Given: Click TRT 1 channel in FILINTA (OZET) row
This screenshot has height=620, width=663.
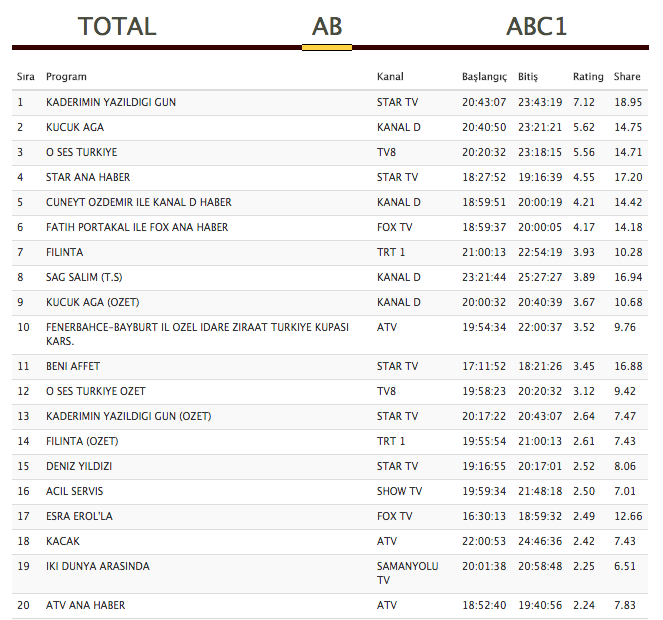Looking at the screenshot, I should pos(391,441).
